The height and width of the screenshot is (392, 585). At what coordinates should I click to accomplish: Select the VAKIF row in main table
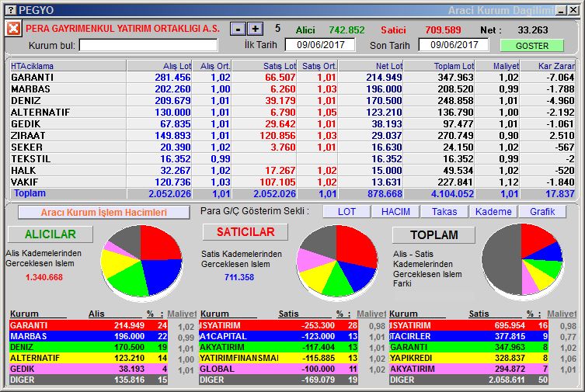click(x=292, y=182)
